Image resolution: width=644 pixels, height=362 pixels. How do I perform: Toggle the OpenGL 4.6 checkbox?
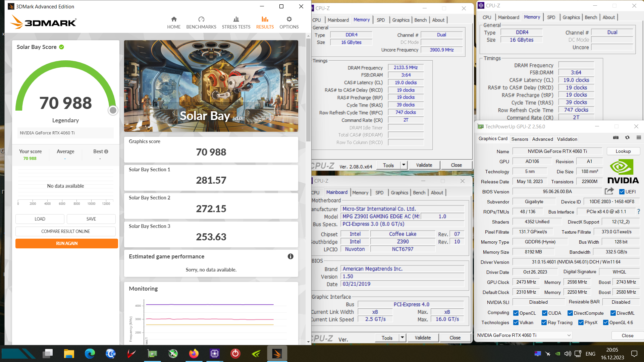pyautogui.click(x=606, y=322)
